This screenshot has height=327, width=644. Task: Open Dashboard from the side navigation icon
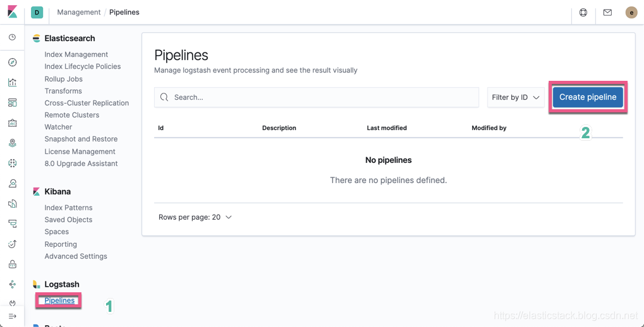13,103
